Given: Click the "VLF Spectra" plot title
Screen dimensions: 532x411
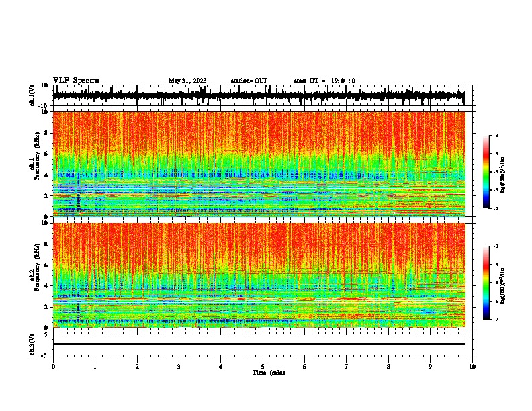Looking at the screenshot, I should [x=76, y=81].
